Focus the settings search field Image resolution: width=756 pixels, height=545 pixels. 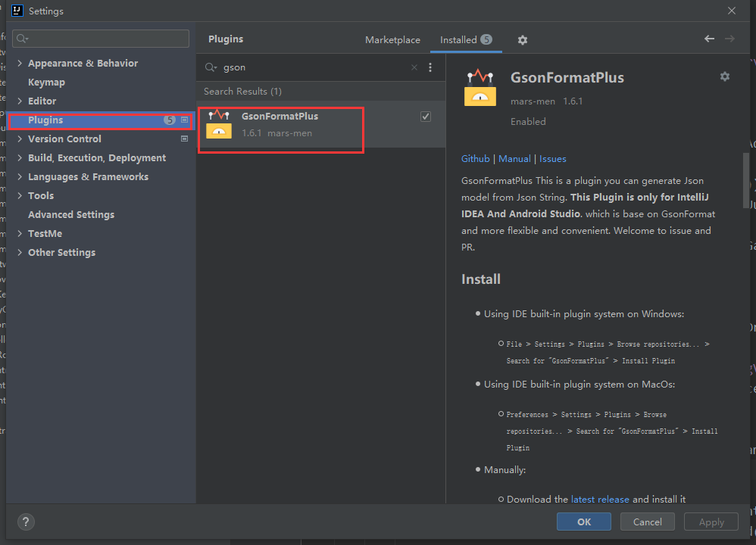[101, 39]
